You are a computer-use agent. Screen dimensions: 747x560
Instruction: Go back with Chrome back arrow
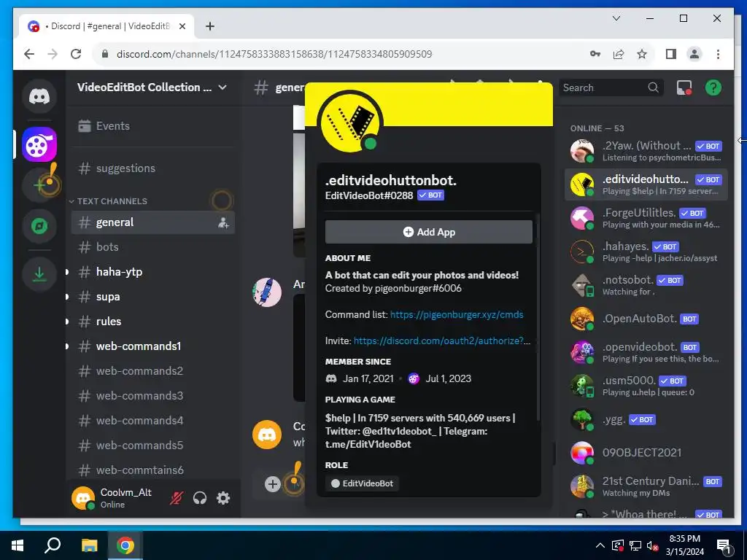click(x=29, y=54)
